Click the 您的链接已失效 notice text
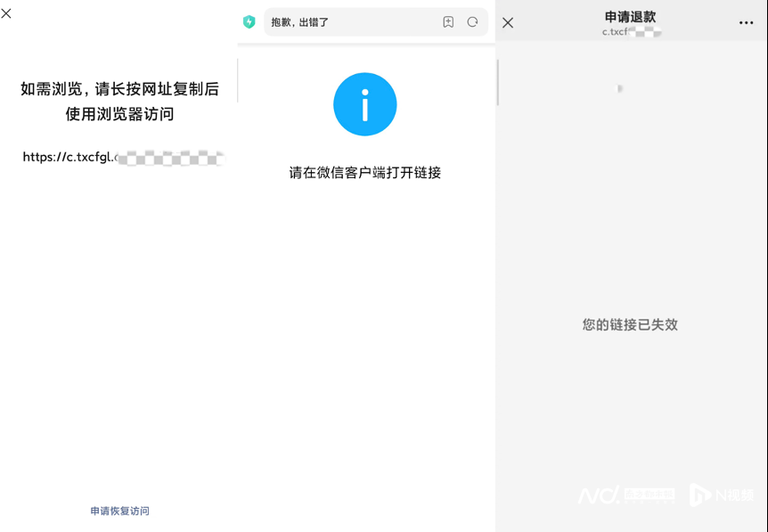 click(x=629, y=325)
